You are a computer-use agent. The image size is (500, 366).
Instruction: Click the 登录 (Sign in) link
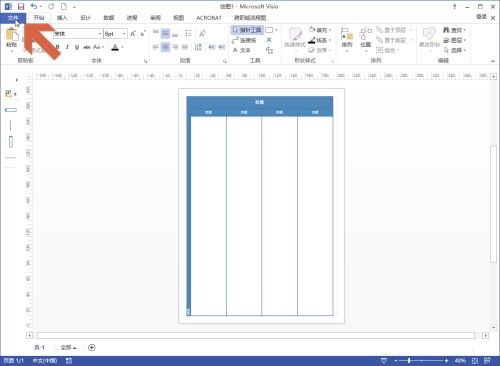click(x=481, y=17)
